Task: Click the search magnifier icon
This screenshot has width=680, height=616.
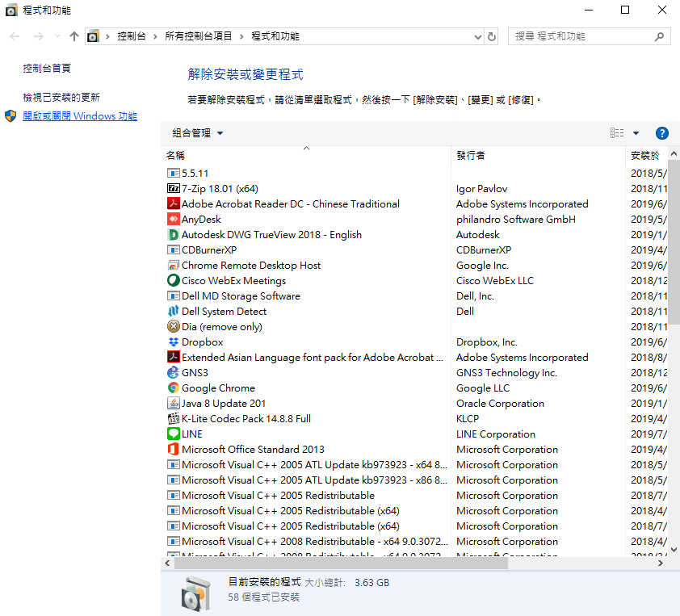Action: coord(659,36)
